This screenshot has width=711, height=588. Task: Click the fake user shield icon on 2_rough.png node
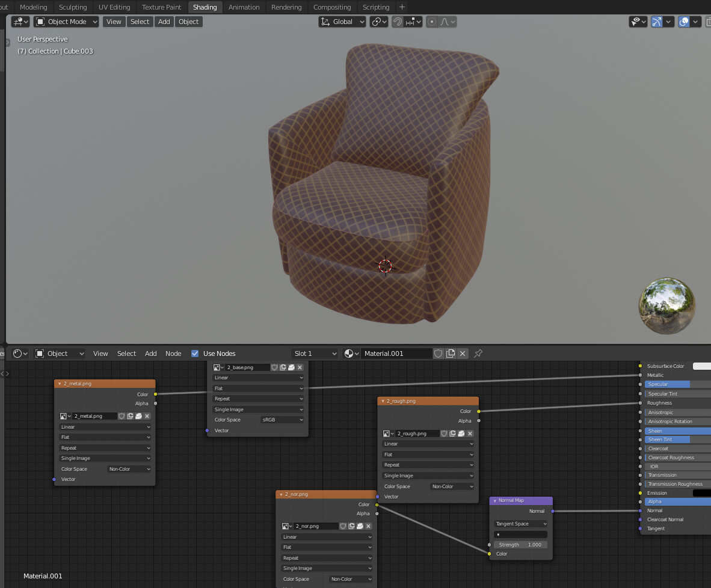(444, 433)
